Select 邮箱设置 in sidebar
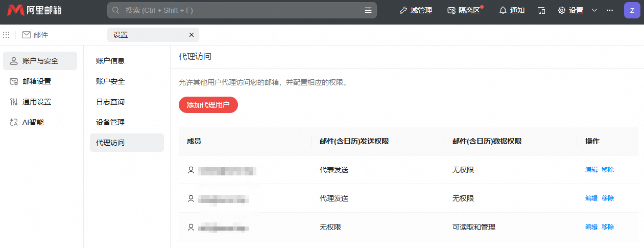644x248 pixels. click(x=40, y=81)
